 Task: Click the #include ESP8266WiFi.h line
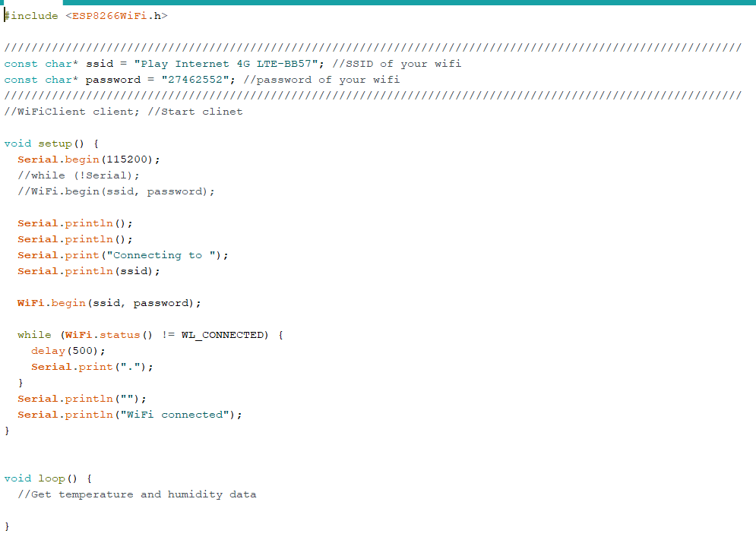[x=86, y=16]
